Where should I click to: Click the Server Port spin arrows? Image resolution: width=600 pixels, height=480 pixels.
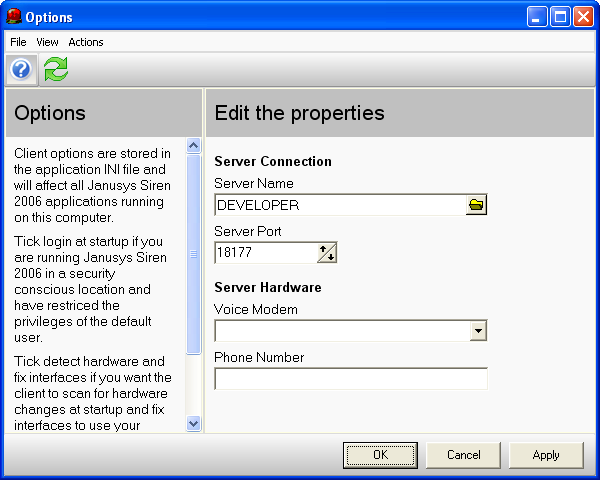(327, 253)
